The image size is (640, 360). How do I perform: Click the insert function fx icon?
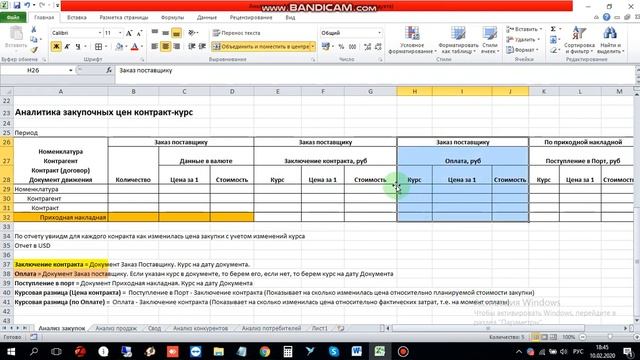tap(109, 70)
